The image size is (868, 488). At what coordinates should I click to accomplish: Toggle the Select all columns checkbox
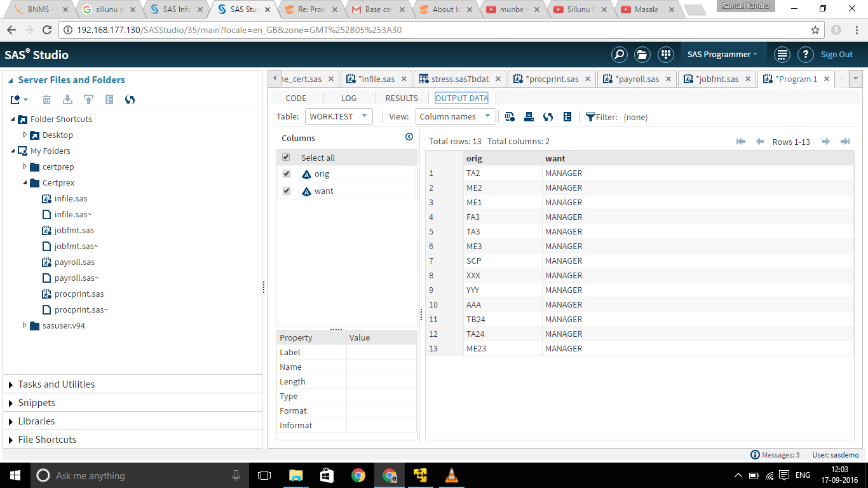(x=286, y=156)
